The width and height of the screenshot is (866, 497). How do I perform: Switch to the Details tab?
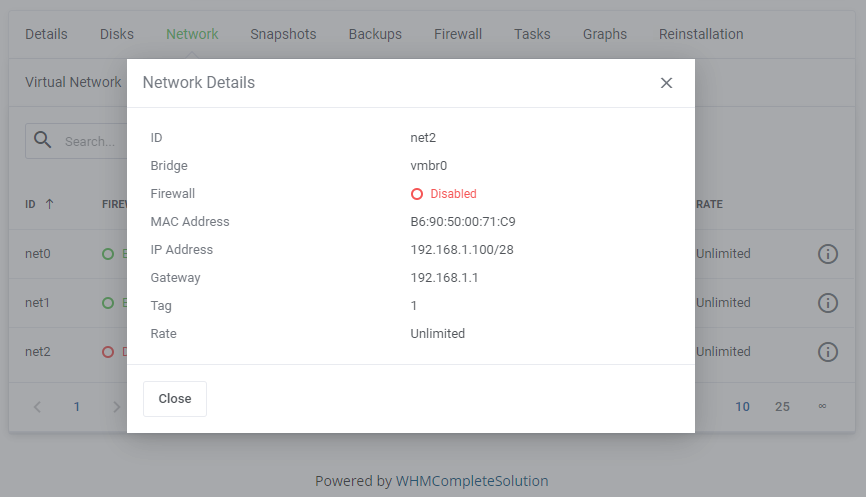click(46, 34)
